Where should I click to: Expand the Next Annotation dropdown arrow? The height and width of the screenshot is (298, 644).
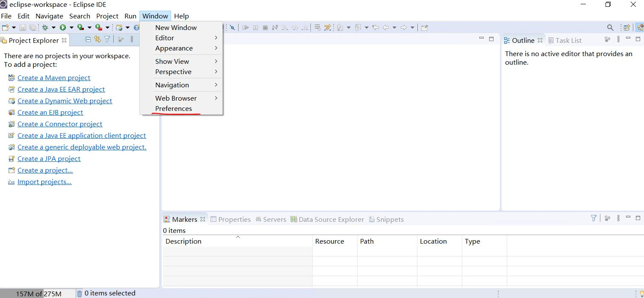click(349, 27)
